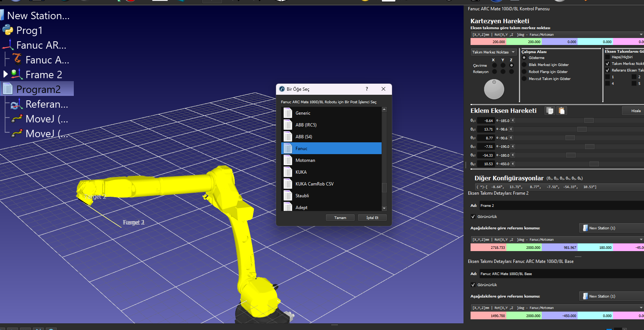
Task: Click the Tamam button
Action: pos(340,218)
